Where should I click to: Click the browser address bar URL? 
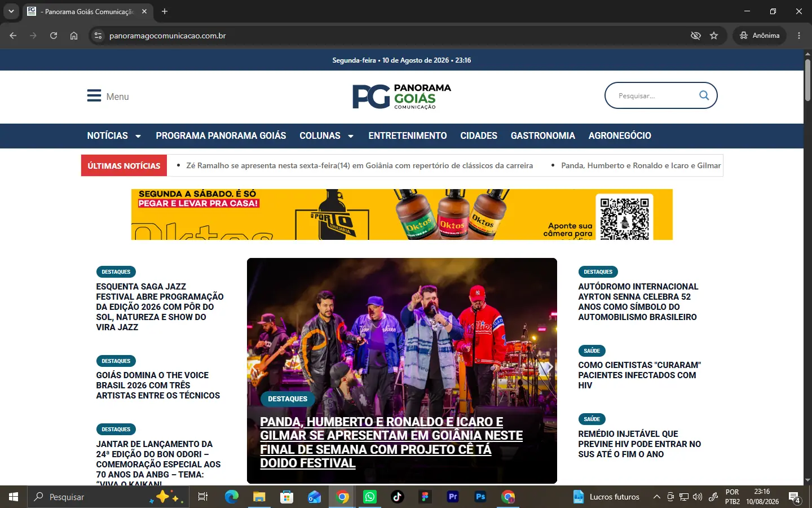(167, 36)
